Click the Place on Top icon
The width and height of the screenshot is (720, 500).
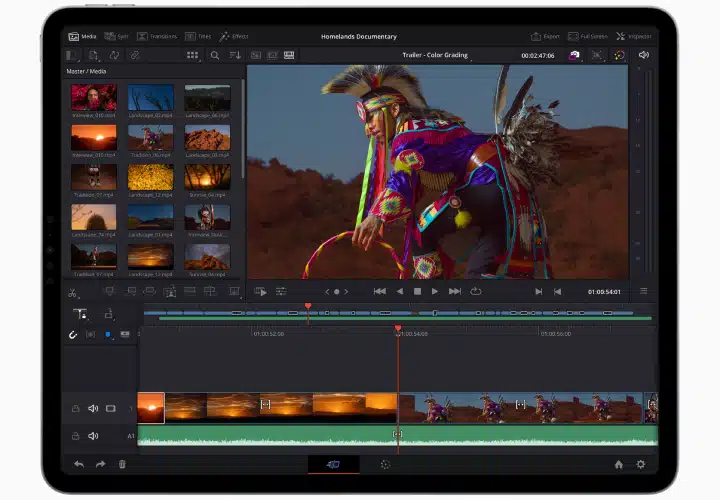point(190,291)
